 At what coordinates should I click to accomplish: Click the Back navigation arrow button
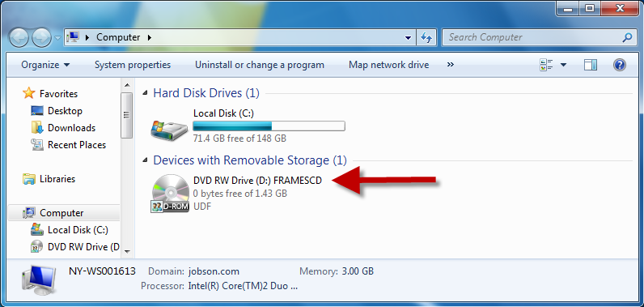pyautogui.click(x=19, y=38)
